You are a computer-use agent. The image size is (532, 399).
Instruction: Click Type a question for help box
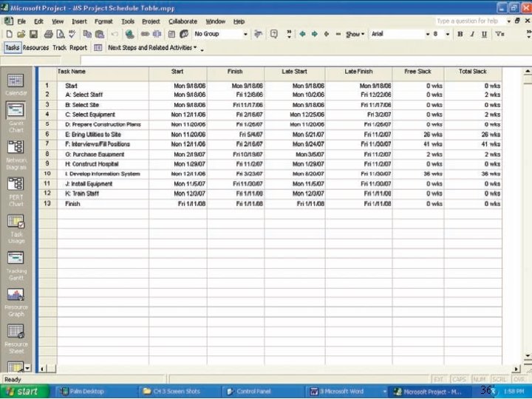pos(470,21)
